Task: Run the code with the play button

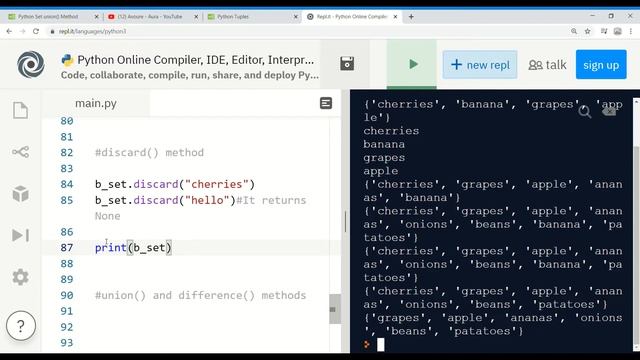Action: pyautogui.click(x=412, y=64)
